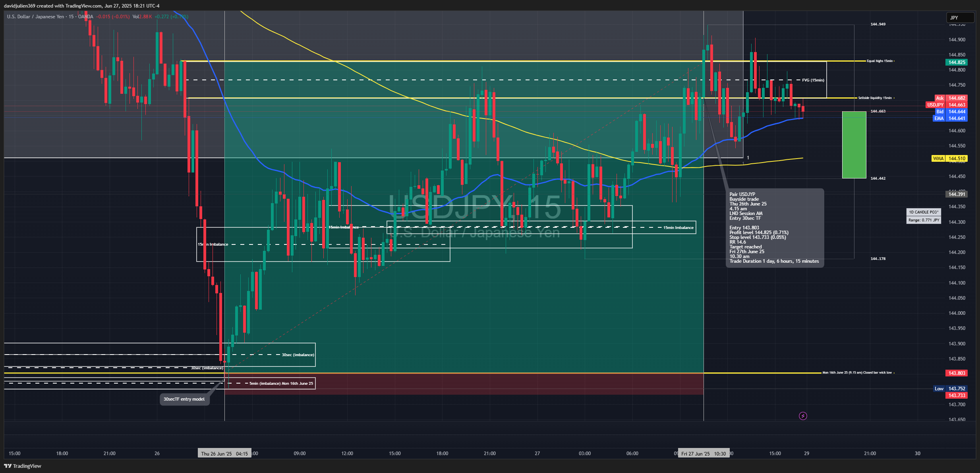Click the Bid 144.644 price label
980x473 pixels.
[951, 112]
